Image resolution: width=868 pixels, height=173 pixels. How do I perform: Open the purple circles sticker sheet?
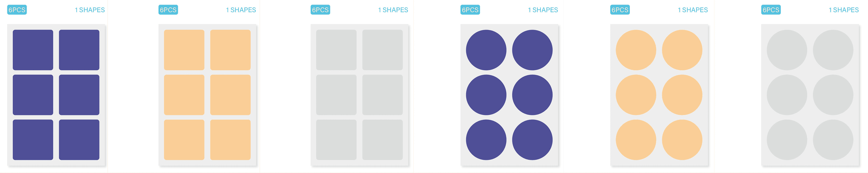[509, 95]
